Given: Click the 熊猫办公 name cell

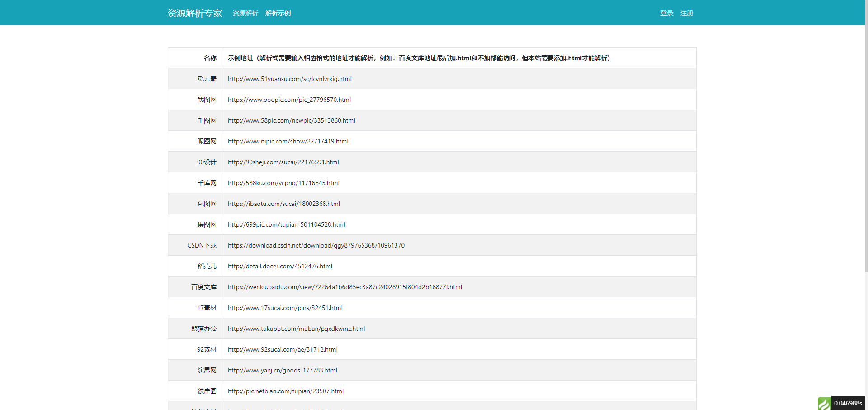Looking at the screenshot, I should 195,329.
